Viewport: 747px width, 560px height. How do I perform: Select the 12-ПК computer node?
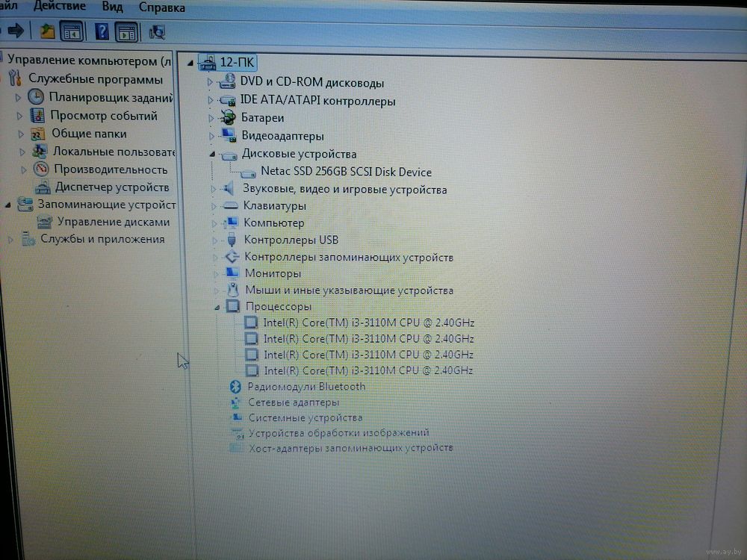(x=227, y=63)
